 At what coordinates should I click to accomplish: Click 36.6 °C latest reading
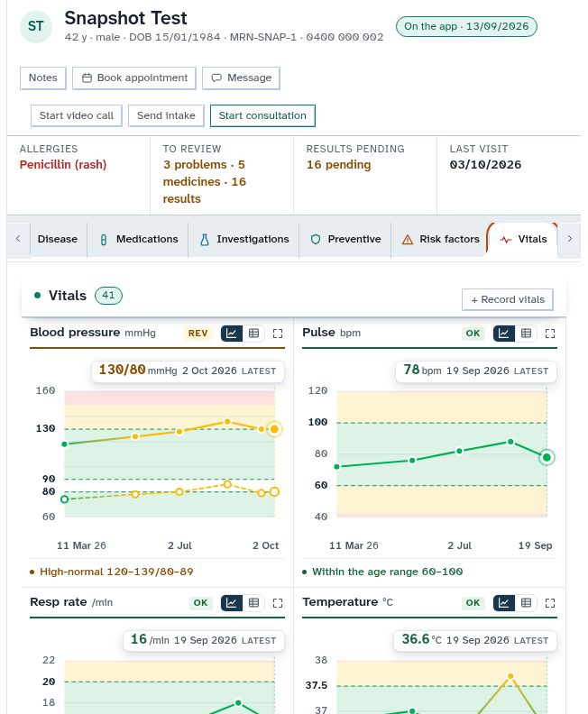pyautogui.click(x=475, y=640)
